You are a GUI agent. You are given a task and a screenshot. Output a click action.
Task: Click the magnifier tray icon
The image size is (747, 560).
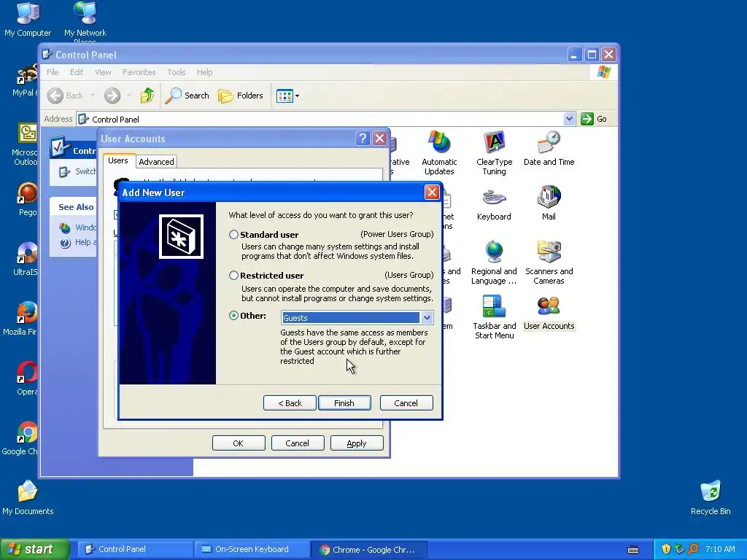pyautogui.click(x=693, y=550)
